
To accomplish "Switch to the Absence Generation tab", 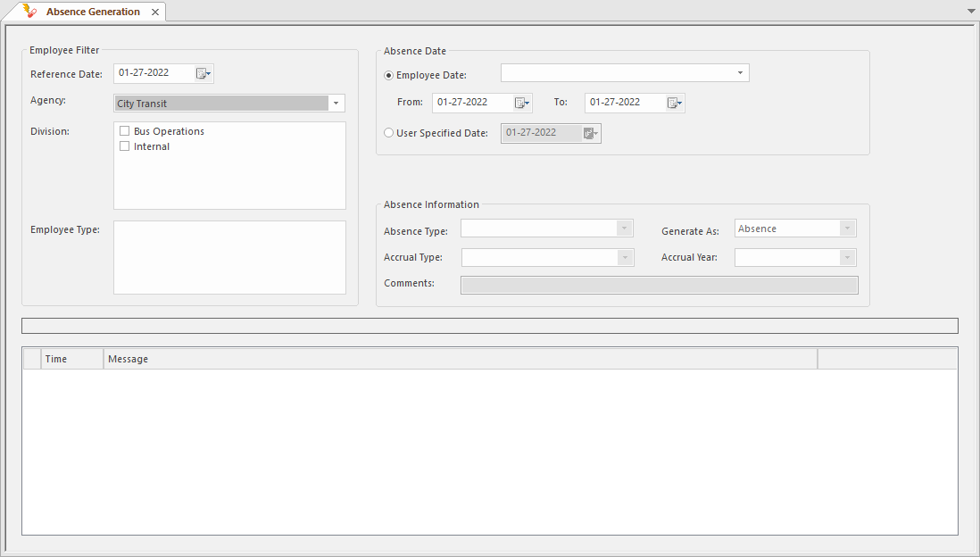I will (93, 12).
